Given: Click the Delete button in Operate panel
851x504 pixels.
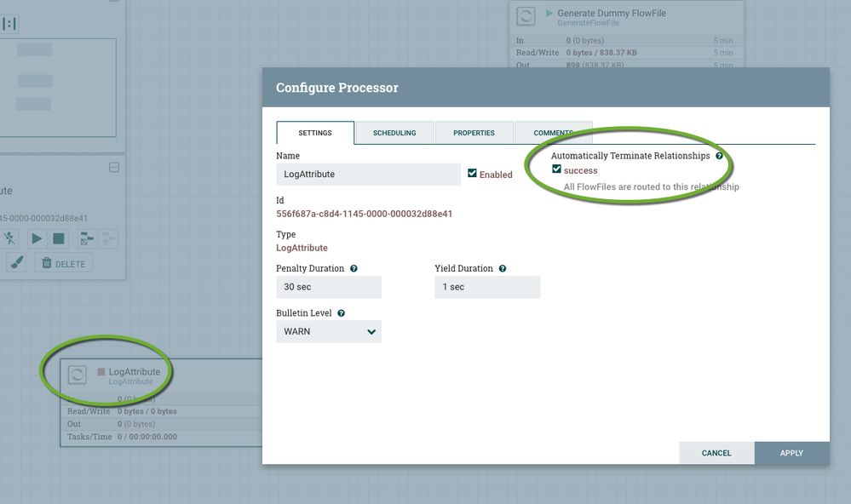Looking at the screenshot, I should pyautogui.click(x=64, y=264).
